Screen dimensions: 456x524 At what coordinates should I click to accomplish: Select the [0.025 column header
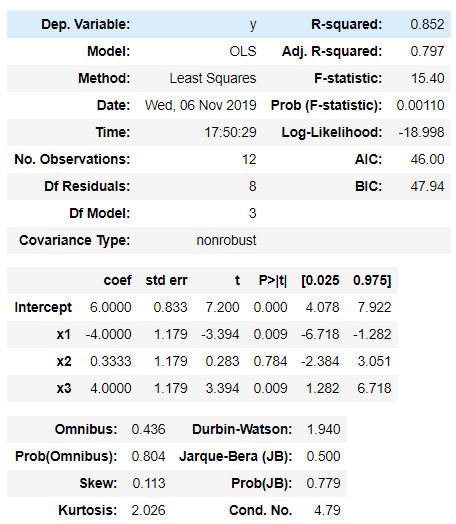pyautogui.click(x=320, y=280)
